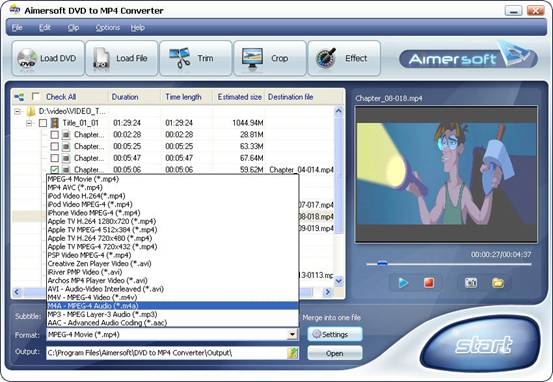Click the tree view icon beside Check All
Screen dimensions: 553x382
[19, 97]
